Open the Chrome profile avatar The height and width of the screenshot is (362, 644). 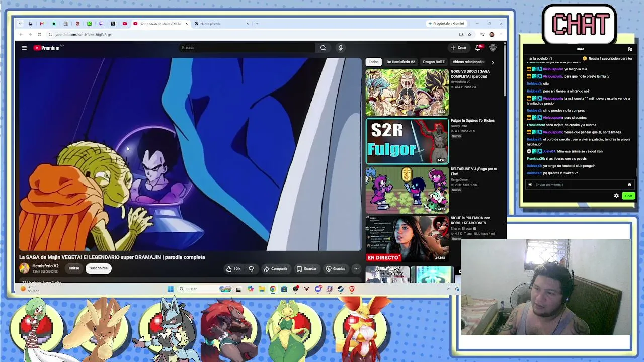492,35
